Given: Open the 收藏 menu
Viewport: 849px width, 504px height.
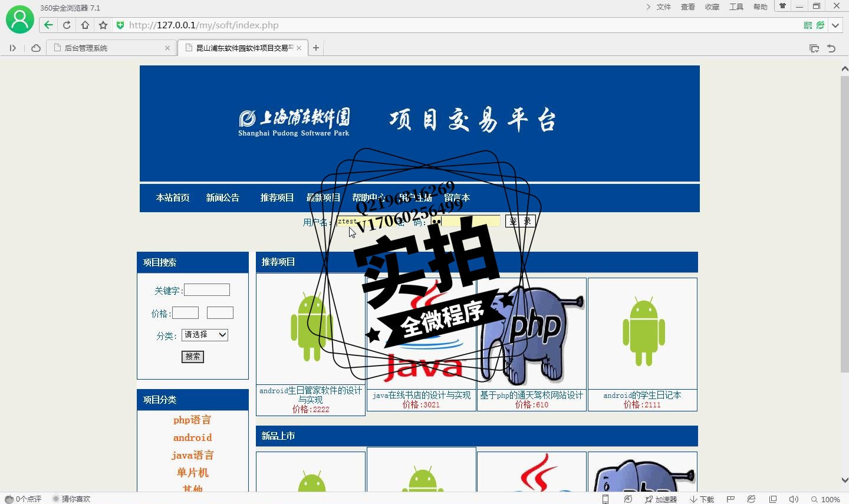Looking at the screenshot, I should [x=712, y=7].
